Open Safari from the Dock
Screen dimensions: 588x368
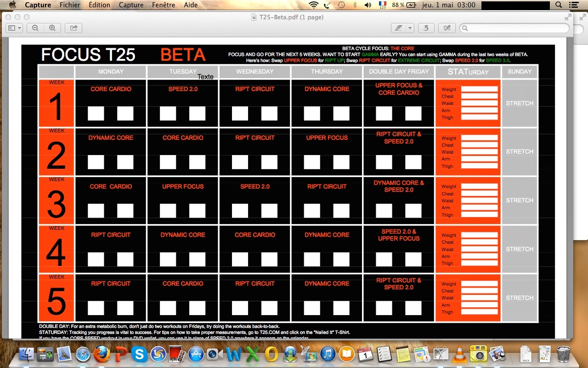[x=83, y=355]
